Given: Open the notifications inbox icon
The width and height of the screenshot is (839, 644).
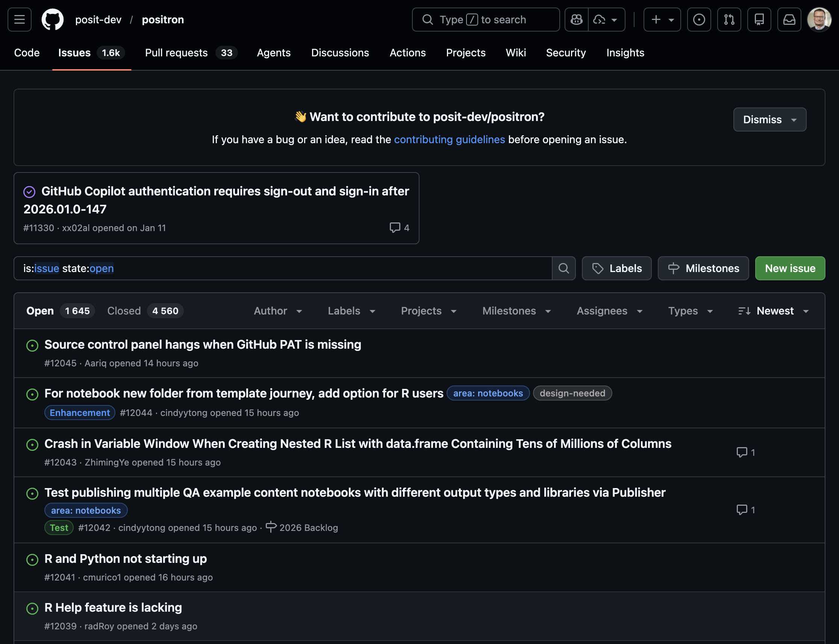Looking at the screenshot, I should pos(789,20).
